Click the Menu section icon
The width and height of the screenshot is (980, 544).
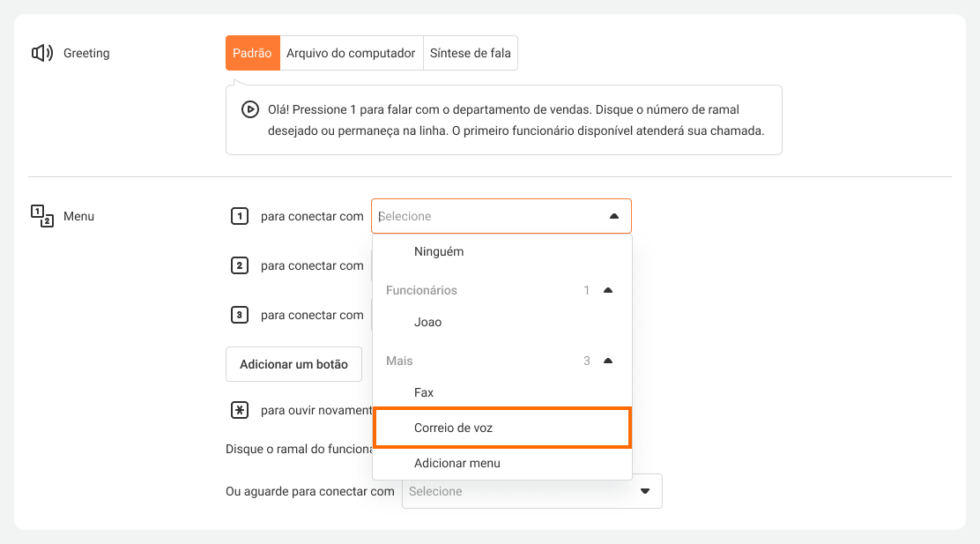click(42, 216)
